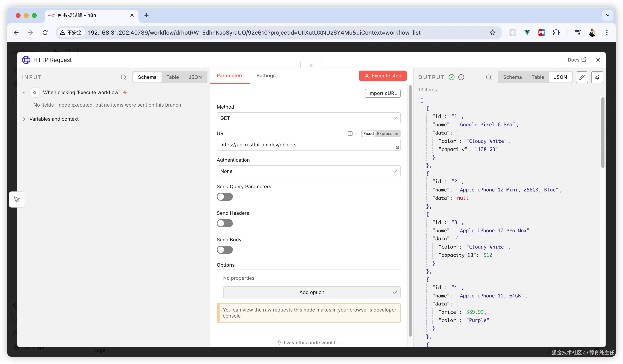The height and width of the screenshot is (364, 623).
Task: Click the URL focus panel icon
Action: (350, 134)
